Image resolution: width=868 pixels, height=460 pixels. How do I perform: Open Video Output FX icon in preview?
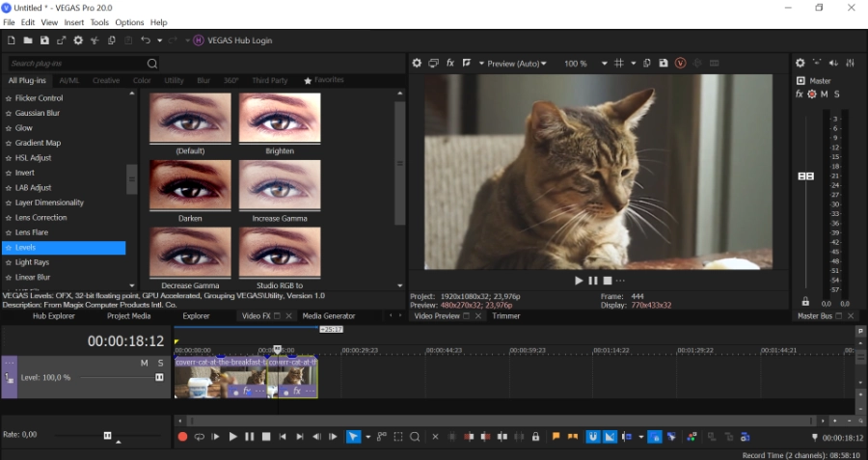[x=450, y=63]
